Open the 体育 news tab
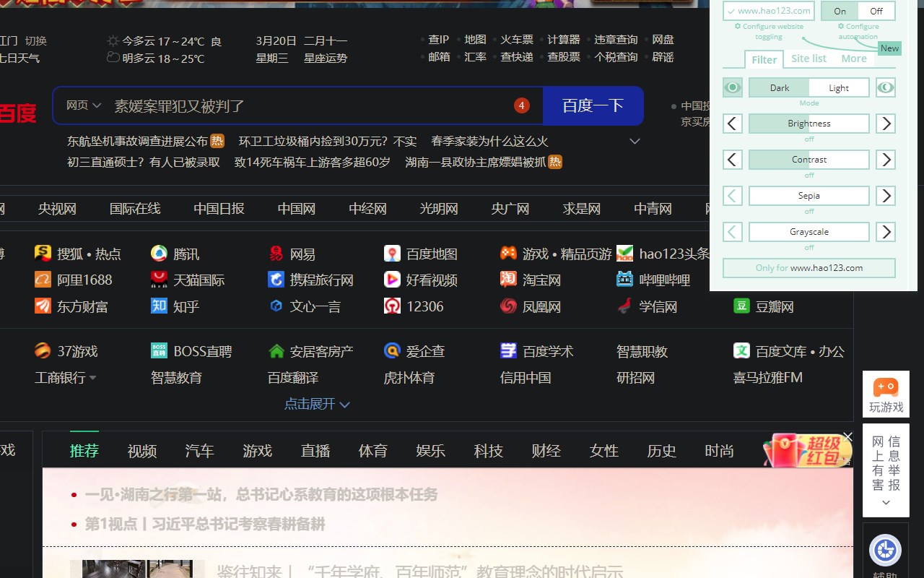This screenshot has width=924, height=578. [373, 451]
